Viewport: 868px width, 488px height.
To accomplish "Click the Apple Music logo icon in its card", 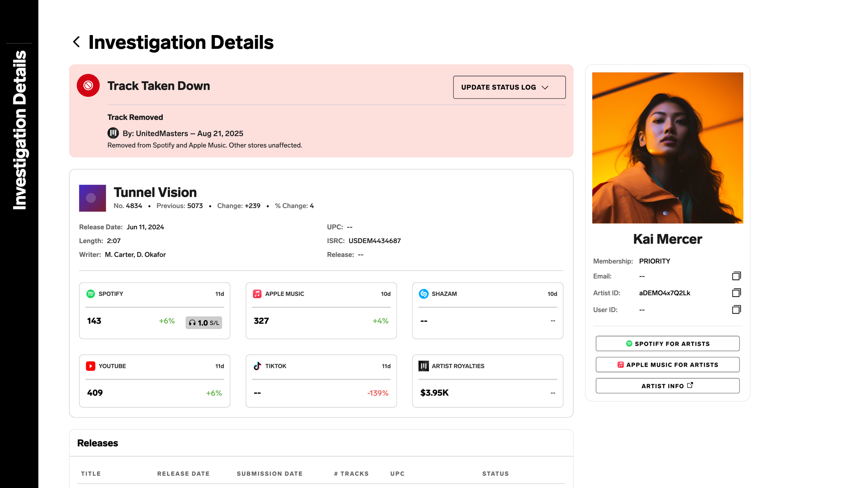I will [x=257, y=294].
